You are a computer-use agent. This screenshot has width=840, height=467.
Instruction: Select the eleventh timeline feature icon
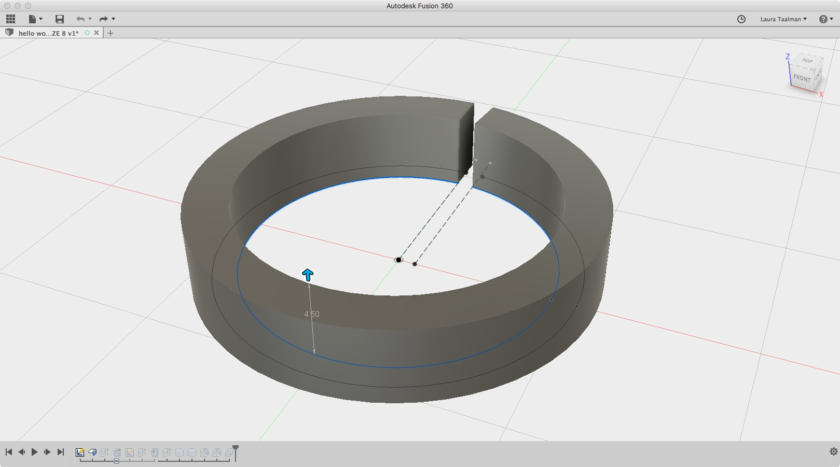click(204, 453)
